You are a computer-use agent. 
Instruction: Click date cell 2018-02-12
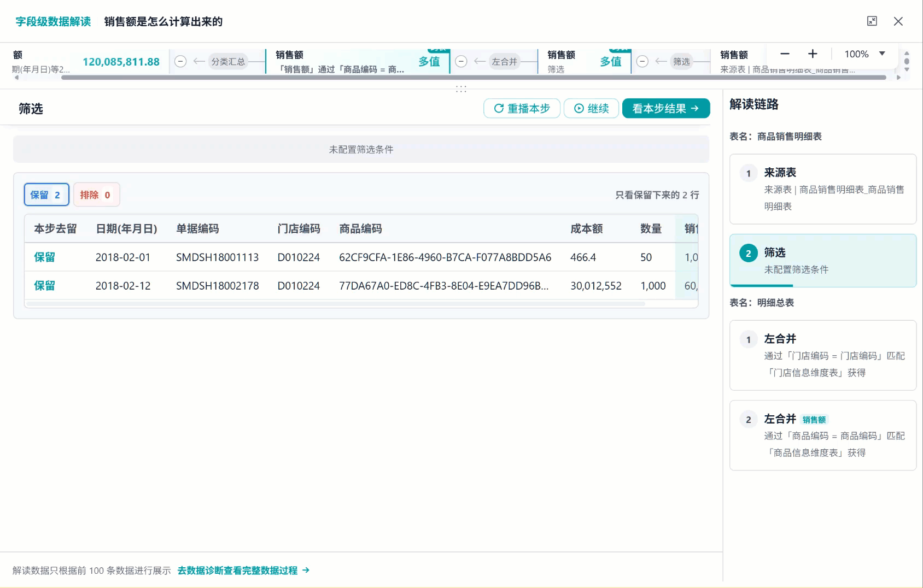click(123, 286)
